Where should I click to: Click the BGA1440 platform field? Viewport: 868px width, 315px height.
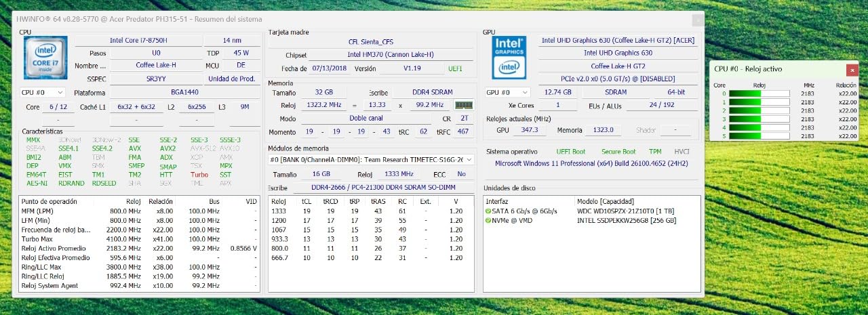coord(184,92)
